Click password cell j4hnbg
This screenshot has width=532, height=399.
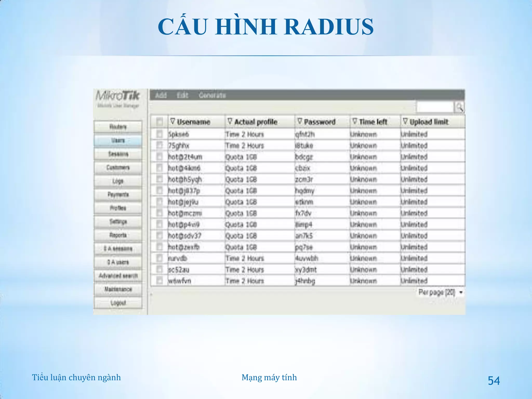point(305,281)
